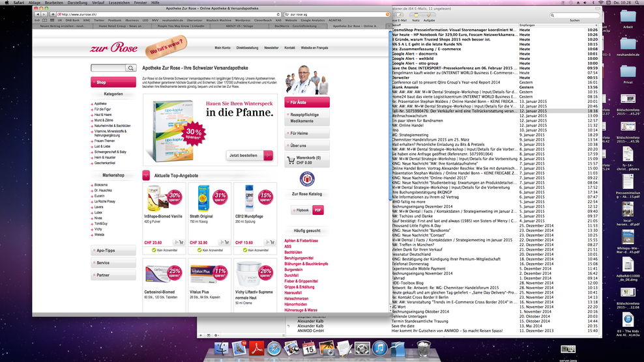Image resolution: width=644 pixels, height=362 pixels.
Task: Expand Schwangerschaft & Baby category
Action: (x=92, y=152)
